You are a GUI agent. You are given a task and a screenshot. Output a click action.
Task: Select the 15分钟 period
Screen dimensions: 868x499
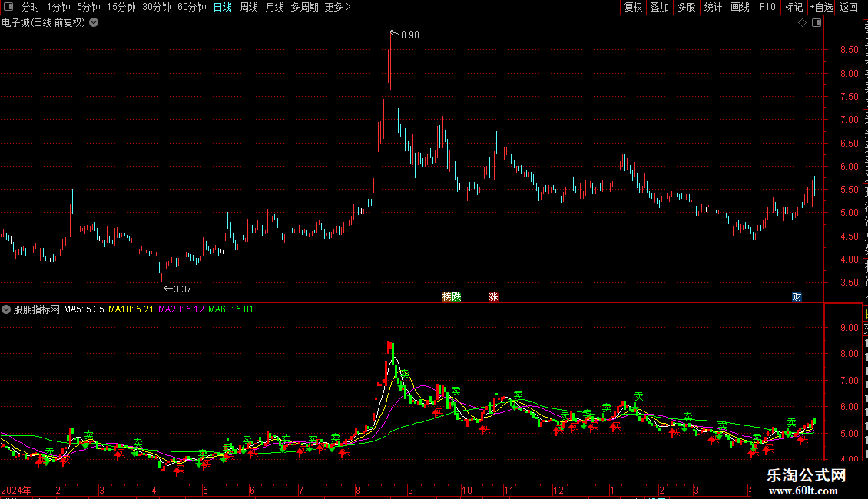[x=121, y=7]
